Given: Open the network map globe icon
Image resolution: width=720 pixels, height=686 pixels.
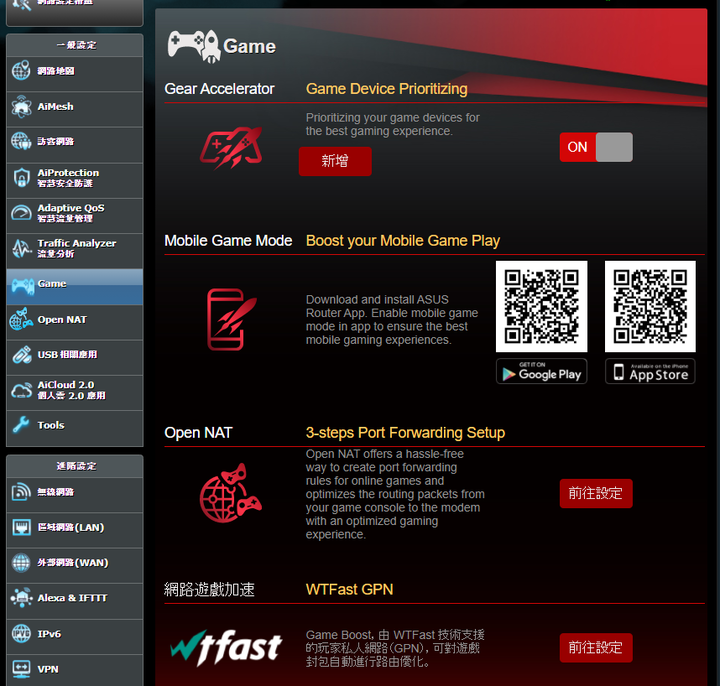Looking at the screenshot, I should tap(21, 71).
